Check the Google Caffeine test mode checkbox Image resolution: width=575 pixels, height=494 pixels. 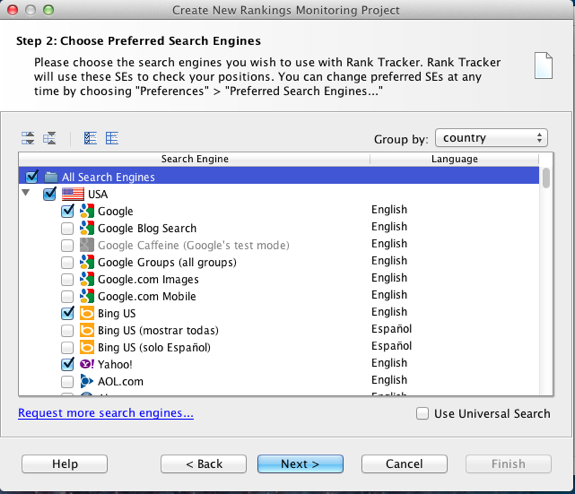tap(67, 245)
